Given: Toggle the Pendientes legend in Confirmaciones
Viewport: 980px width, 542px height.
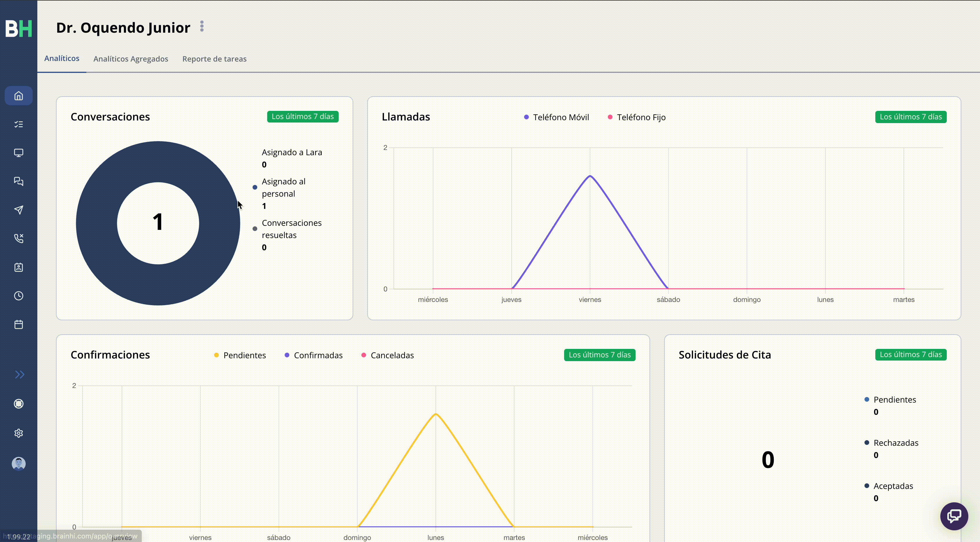Looking at the screenshot, I should click(x=240, y=355).
